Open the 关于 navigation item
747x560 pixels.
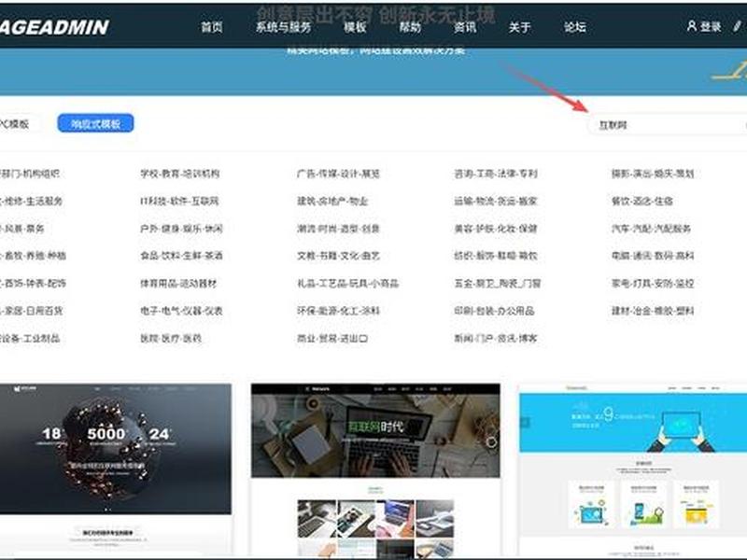pyautogui.click(x=519, y=27)
